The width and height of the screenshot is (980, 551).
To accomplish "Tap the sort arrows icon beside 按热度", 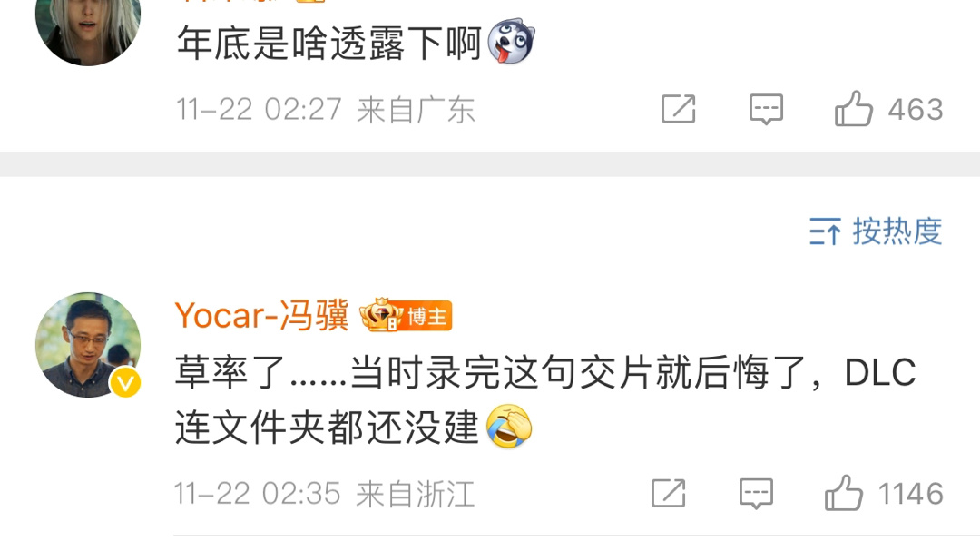I will (825, 231).
